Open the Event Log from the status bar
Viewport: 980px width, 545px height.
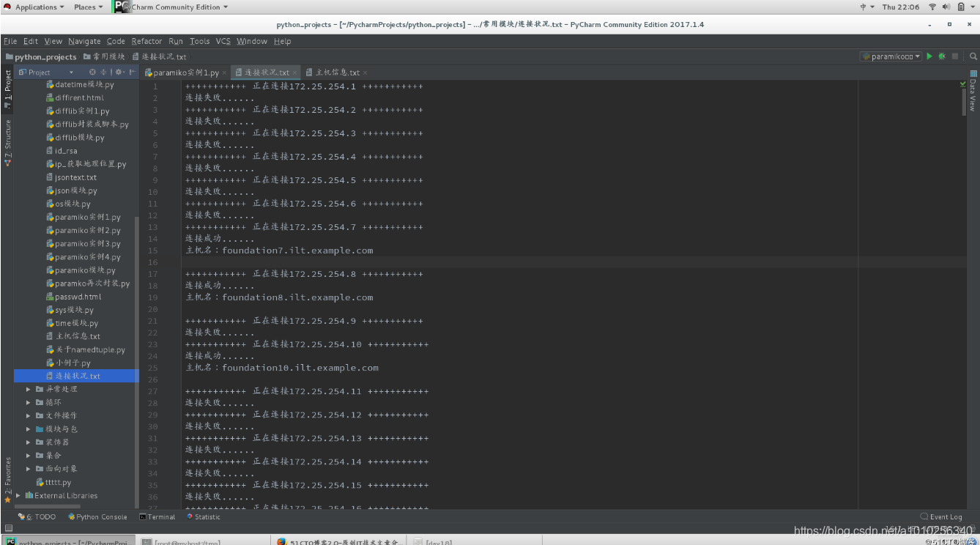940,516
